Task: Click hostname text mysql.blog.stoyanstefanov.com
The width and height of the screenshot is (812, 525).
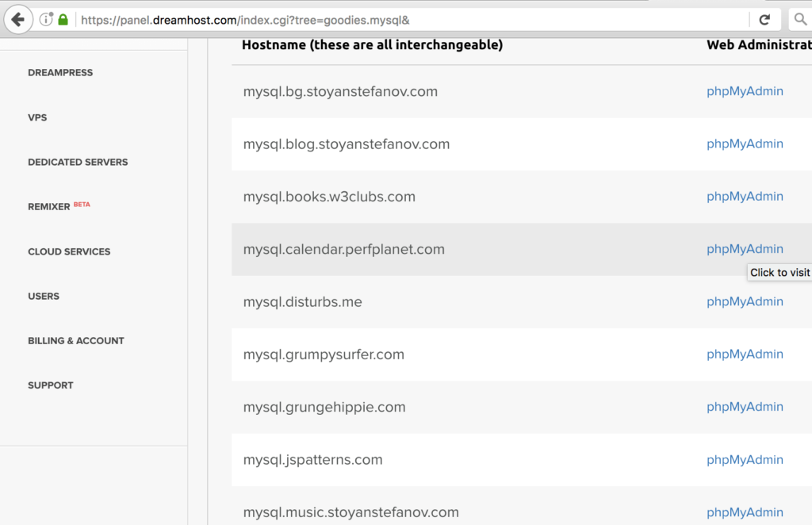Action: point(347,144)
